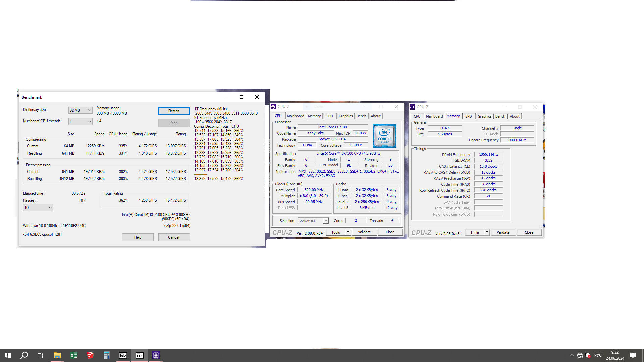
Task: Select Mainboard tab in the left CPU-Z window
Action: tap(296, 116)
